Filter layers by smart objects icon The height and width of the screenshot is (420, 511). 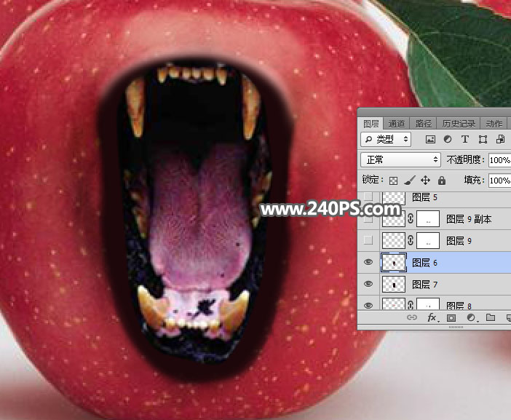coord(500,140)
